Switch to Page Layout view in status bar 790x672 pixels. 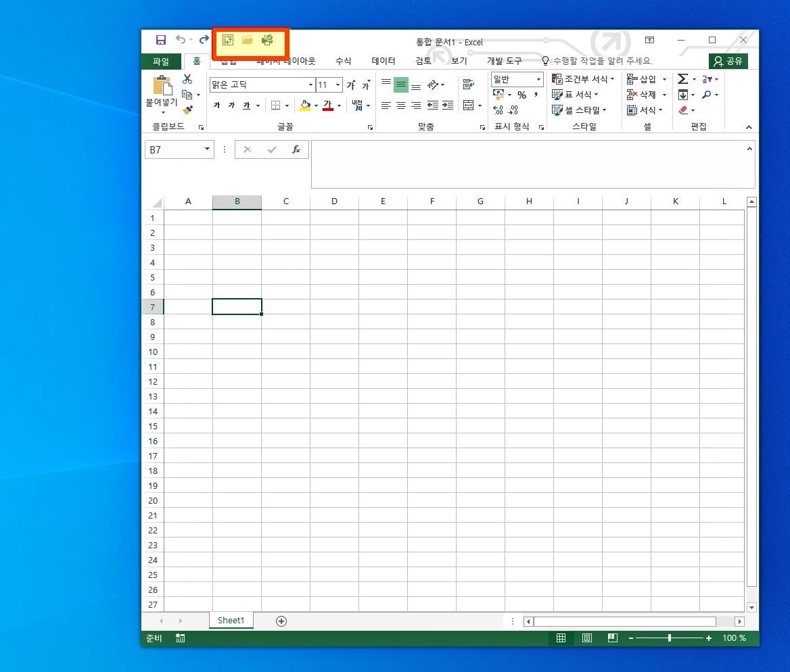pos(587,638)
